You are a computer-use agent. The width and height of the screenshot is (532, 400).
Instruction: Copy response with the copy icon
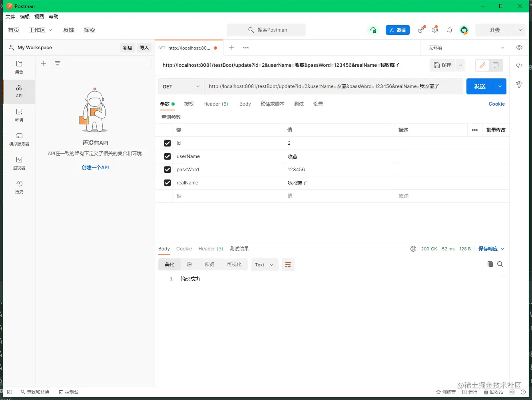tap(490, 264)
